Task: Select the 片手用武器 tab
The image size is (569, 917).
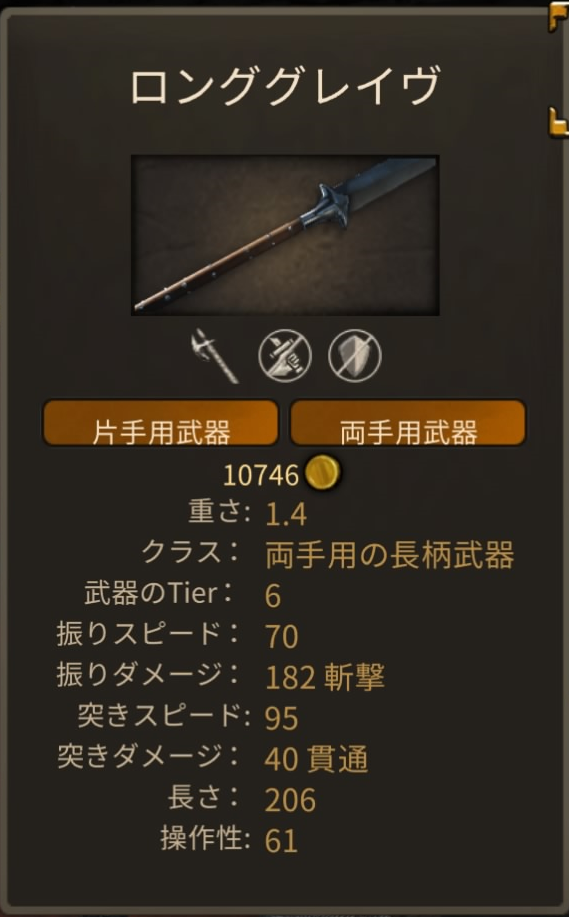Action: (161, 423)
